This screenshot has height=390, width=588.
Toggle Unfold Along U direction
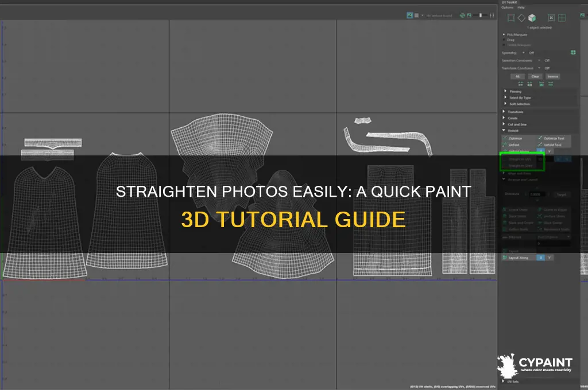[540, 151]
